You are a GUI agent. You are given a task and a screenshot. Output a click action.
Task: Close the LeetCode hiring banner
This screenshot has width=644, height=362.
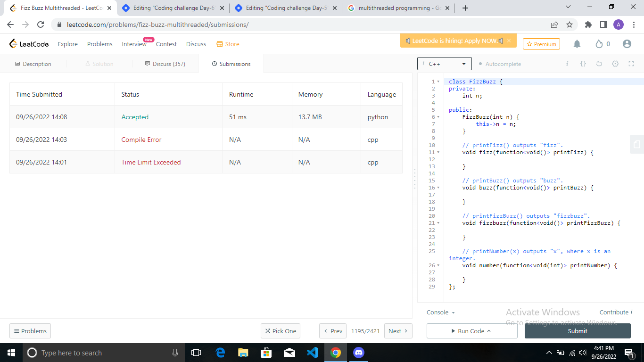pos(509,41)
